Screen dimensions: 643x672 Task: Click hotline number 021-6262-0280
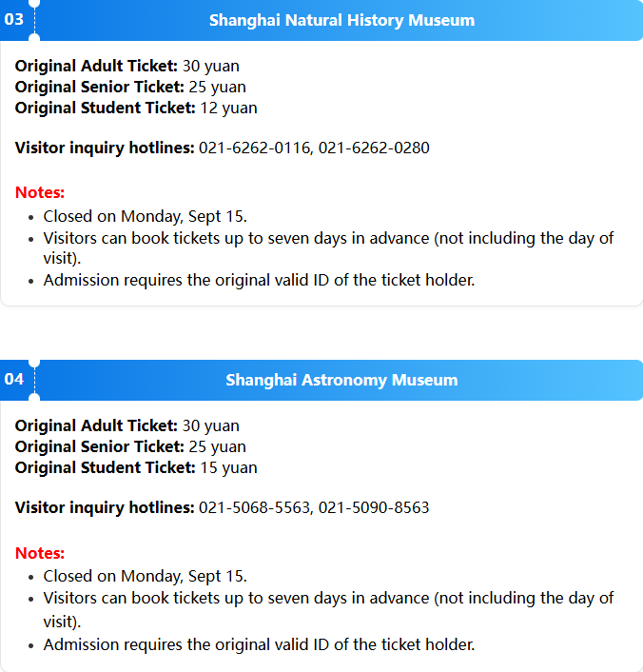tap(374, 148)
